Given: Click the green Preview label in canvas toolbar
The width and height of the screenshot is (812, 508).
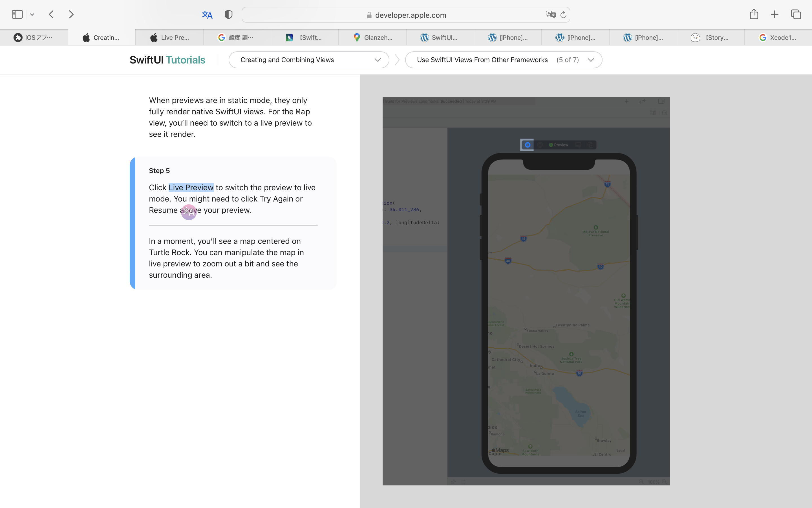Looking at the screenshot, I should click(559, 145).
